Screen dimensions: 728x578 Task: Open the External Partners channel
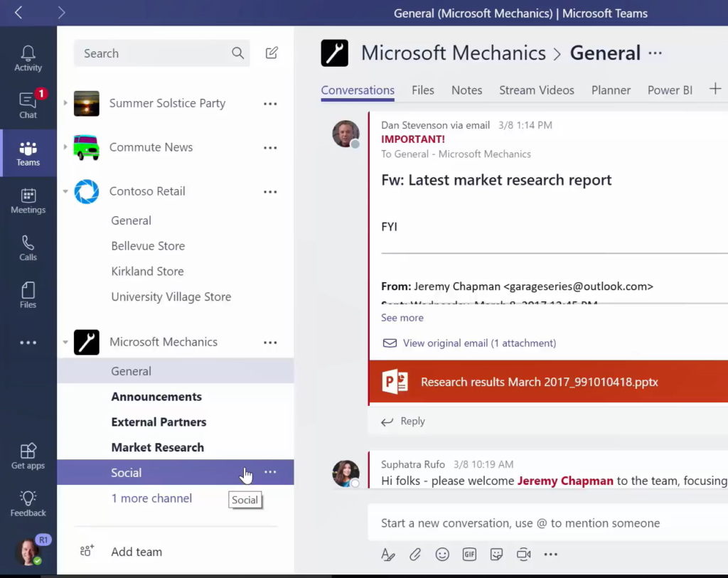[159, 422]
